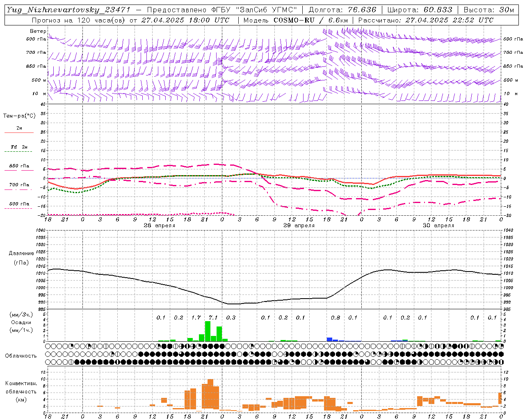Click the '(км)' convective height unit label
Screen dimensions: 525x420
(21, 399)
